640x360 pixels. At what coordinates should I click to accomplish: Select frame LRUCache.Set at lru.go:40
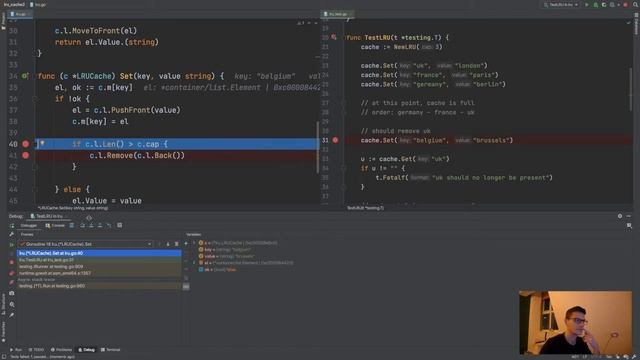(99, 253)
